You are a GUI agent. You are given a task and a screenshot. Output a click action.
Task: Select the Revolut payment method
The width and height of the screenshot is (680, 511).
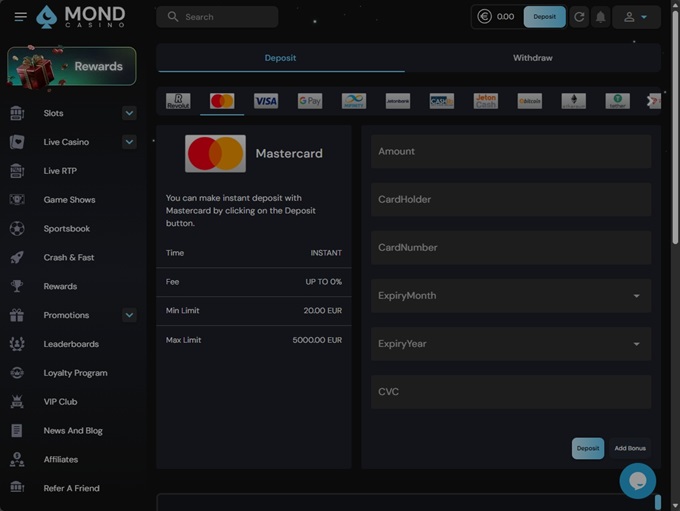click(178, 101)
